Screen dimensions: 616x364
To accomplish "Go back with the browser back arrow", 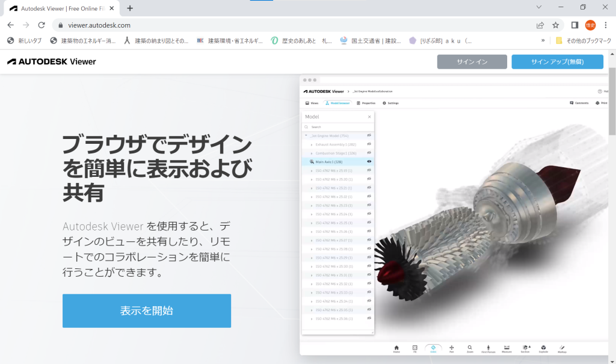I will pos(11,25).
